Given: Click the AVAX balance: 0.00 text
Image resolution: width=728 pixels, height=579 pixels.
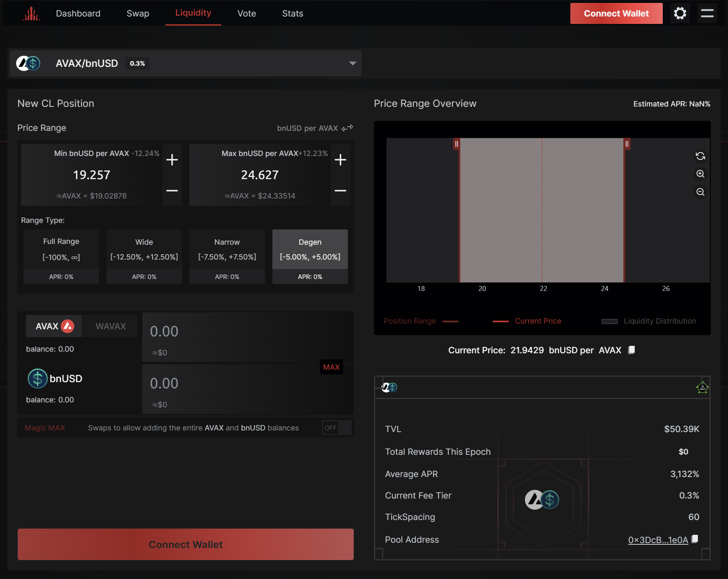Looking at the screenshot, I should click(50, 349).
